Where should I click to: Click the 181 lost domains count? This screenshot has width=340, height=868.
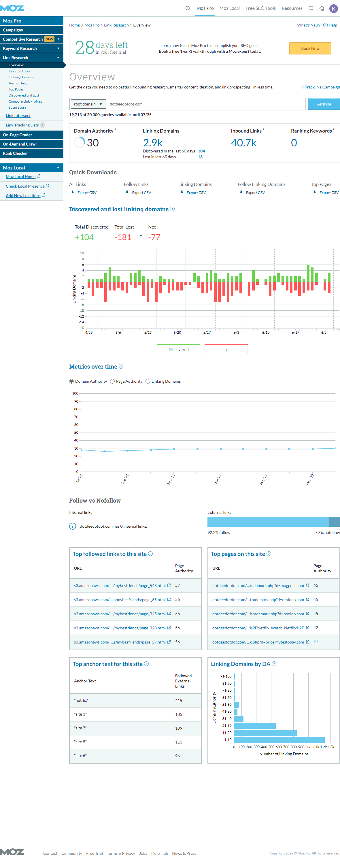[201, 157]
